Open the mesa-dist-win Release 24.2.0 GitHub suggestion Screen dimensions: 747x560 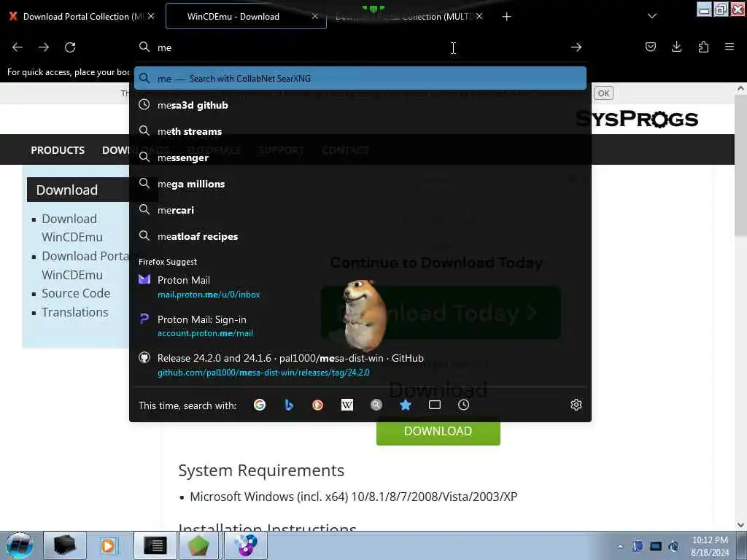360,365
